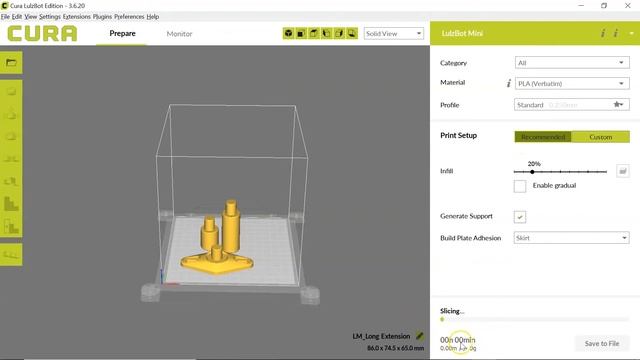
Task: Click the infill pattern icon right of slider
Action: tap(622, 171)
